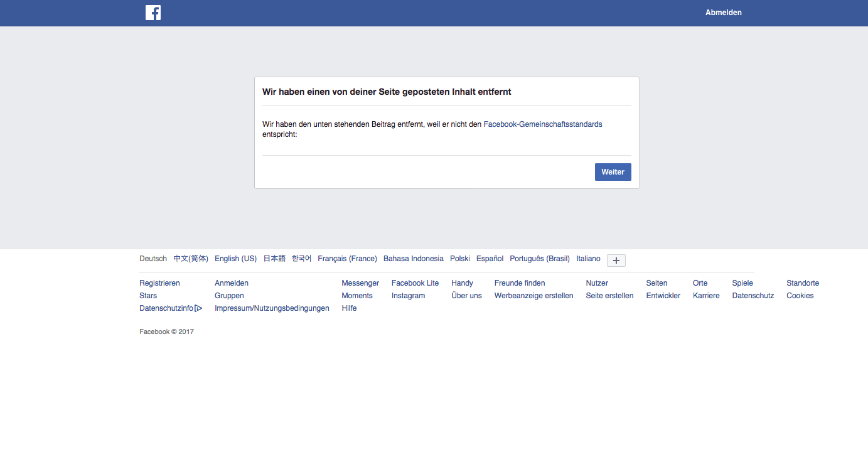Select Deutsch language
The image size is (868, 474).
coord(153,259)
